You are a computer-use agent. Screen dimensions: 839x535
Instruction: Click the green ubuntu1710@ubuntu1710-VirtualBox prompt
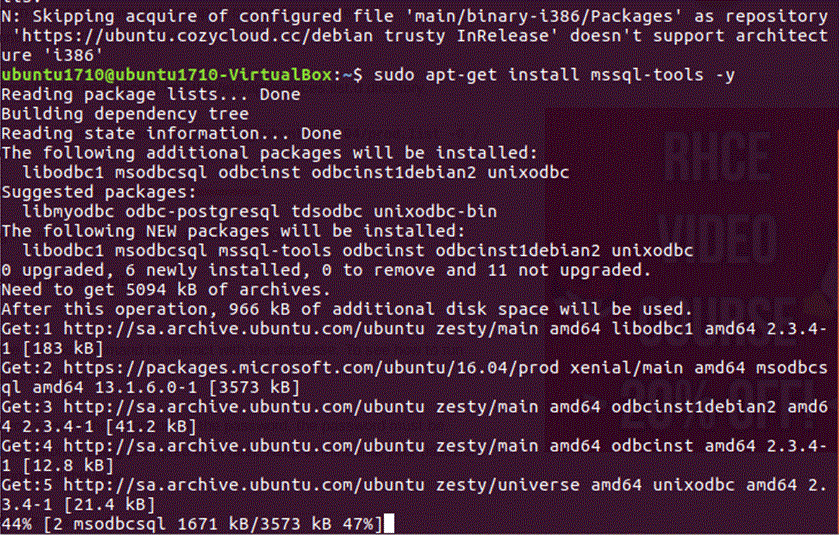166,75
